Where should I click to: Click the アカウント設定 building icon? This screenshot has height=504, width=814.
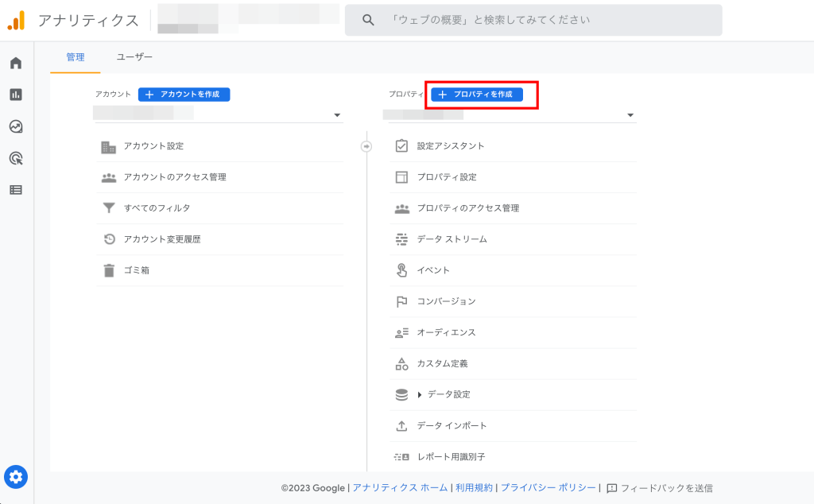point(108,147)
